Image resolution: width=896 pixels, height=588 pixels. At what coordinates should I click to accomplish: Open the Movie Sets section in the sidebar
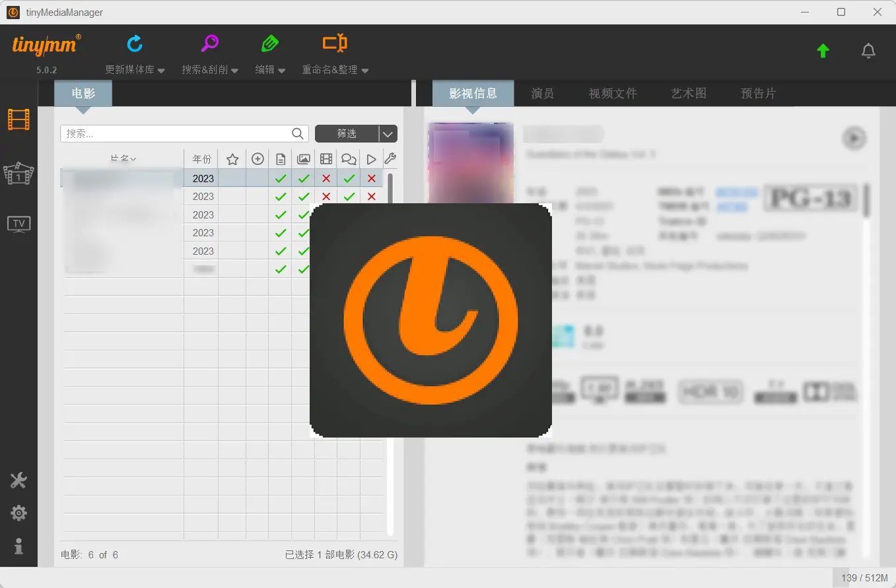(x=18, y=174)
